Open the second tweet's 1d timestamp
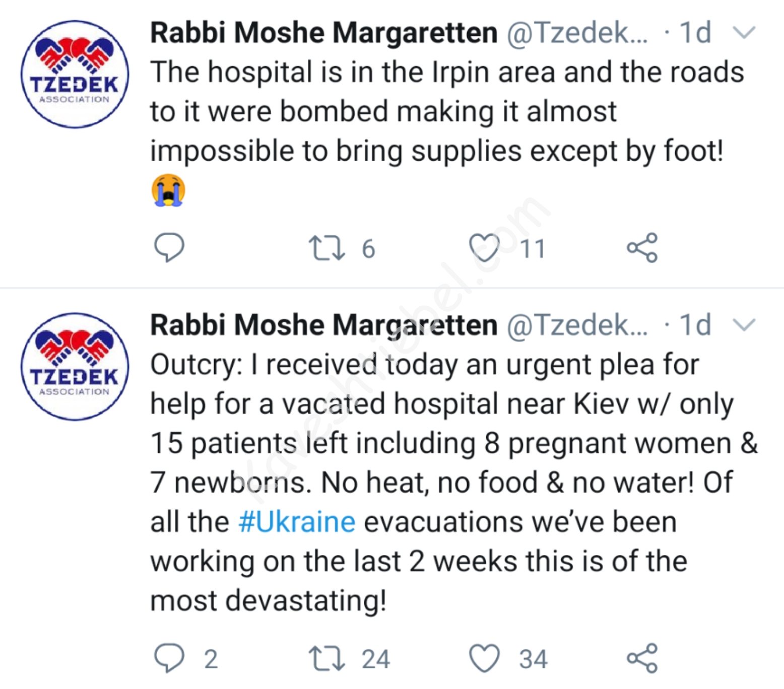 695,325
